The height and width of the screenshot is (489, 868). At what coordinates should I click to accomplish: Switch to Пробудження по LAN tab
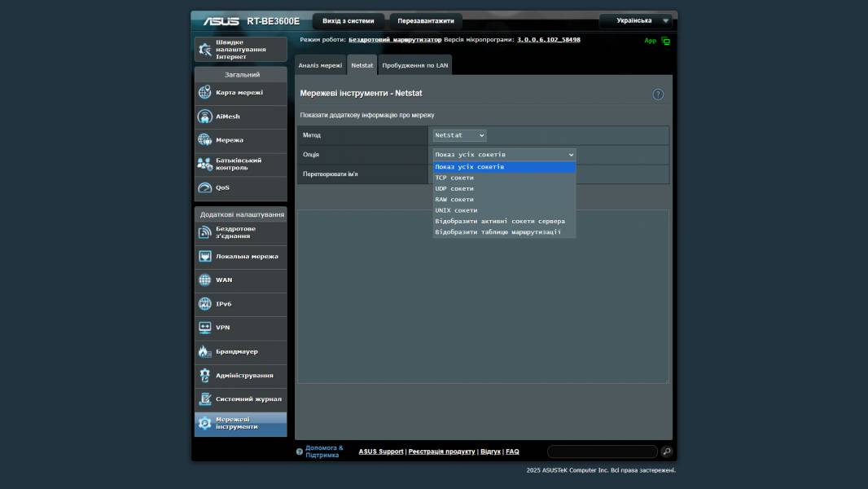415,65
